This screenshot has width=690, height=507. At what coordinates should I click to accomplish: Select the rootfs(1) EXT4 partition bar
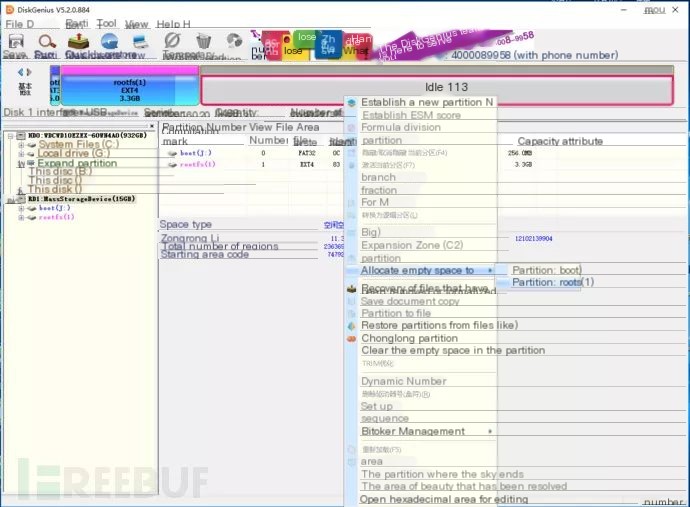pyautogui.click(x=130, y=90)
